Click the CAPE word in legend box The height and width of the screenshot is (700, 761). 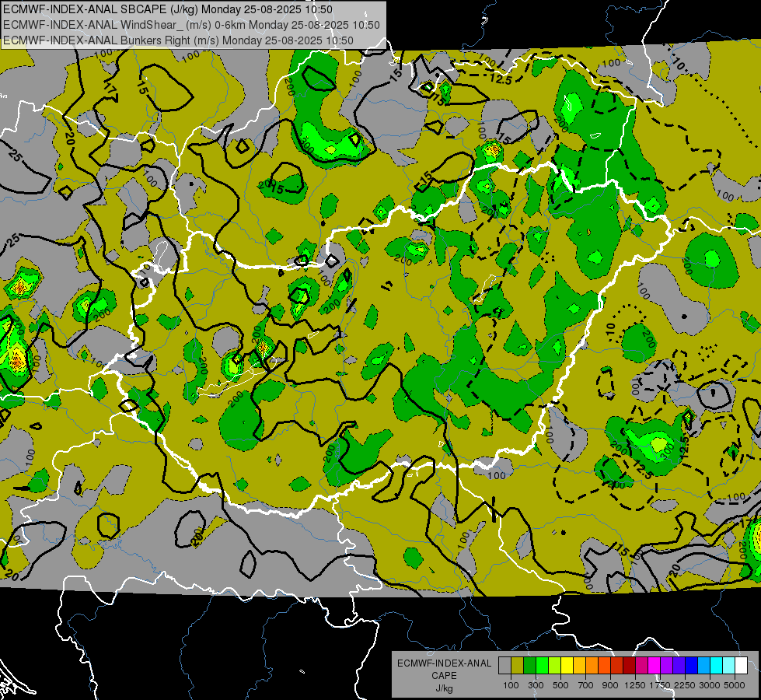click(444, 675)
